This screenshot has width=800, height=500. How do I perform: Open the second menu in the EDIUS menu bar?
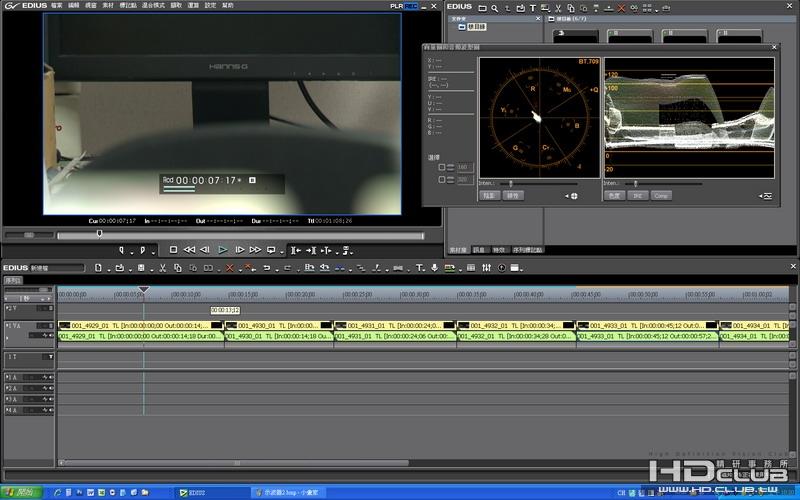click(74, 5)
